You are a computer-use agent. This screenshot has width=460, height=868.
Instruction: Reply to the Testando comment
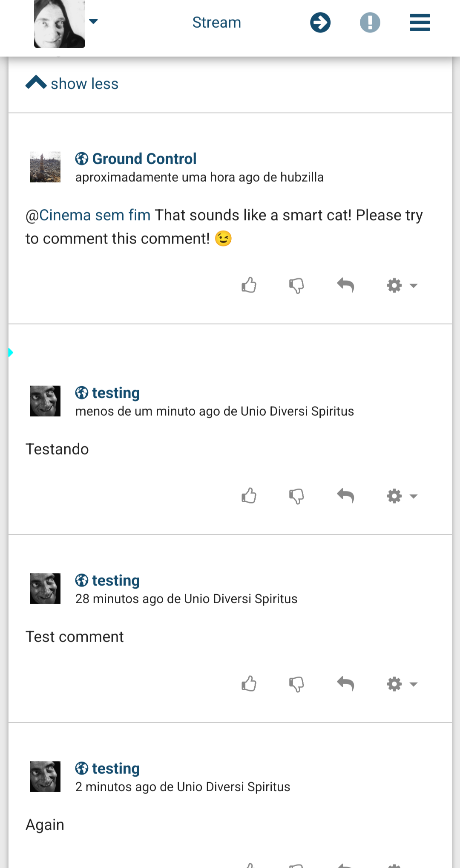[345, 496]
